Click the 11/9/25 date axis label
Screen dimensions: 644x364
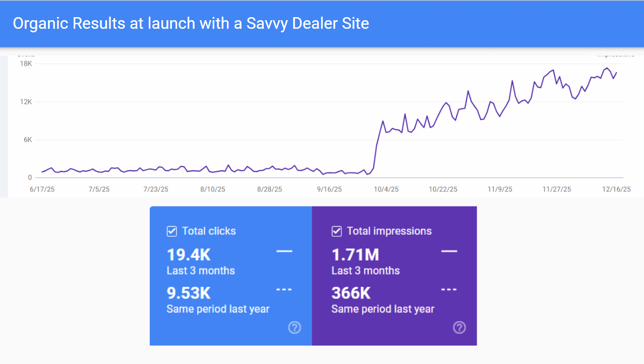500,189
